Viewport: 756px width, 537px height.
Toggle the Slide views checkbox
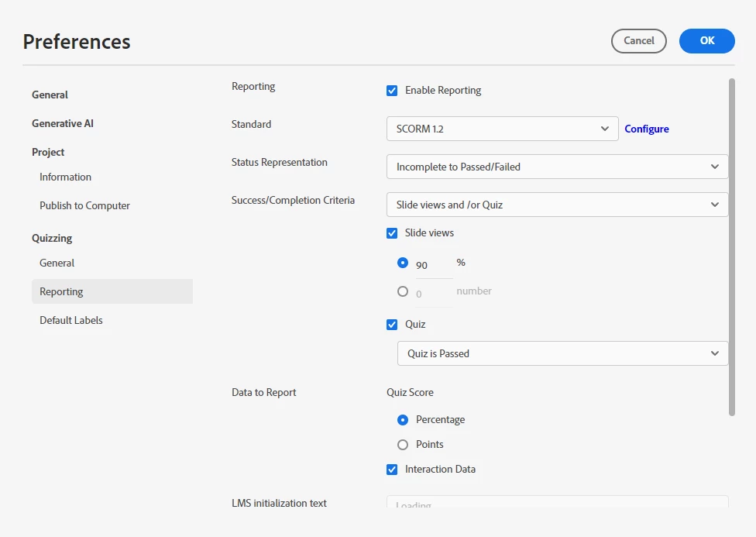pyautogui.click(x=392, y=233)
